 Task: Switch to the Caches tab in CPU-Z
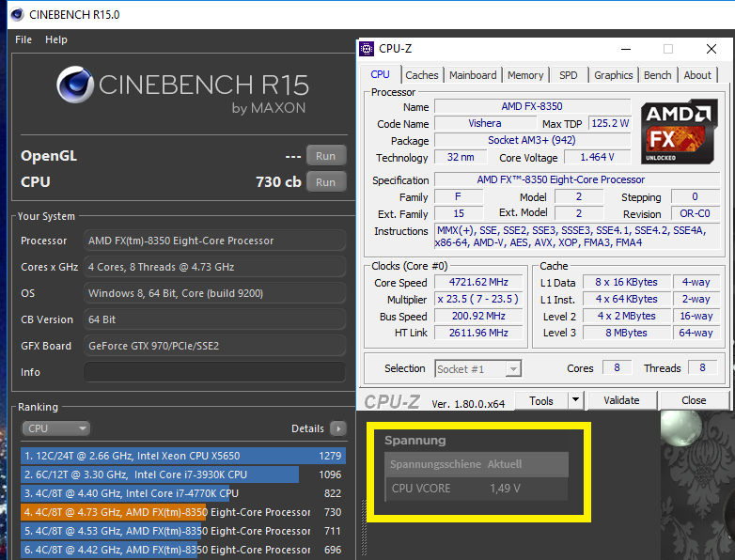(421, 75)
